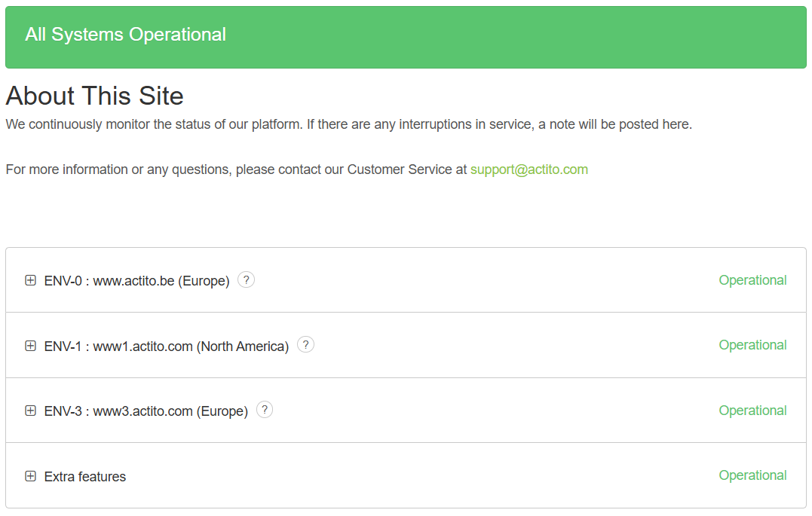Expand the ENV-1 North America component list
812x516 pixels.
[30, 345]
